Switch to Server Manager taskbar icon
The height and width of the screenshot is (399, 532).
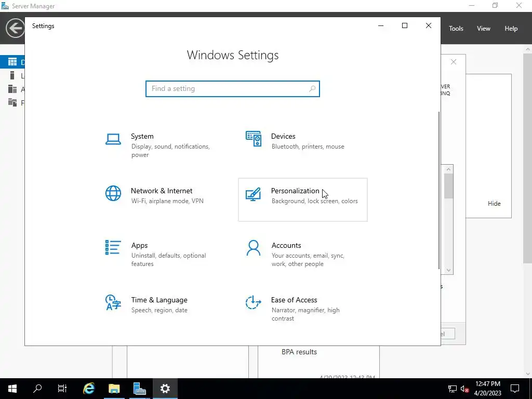coord(139,389)
